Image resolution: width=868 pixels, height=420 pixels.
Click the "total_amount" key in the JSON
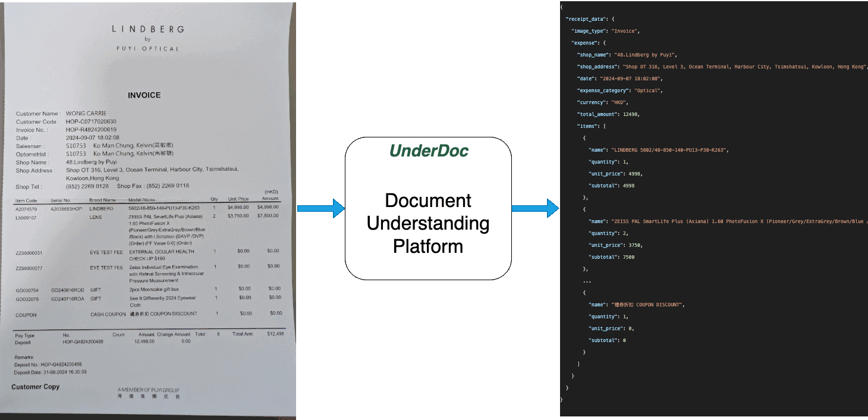tap(597, 114)
